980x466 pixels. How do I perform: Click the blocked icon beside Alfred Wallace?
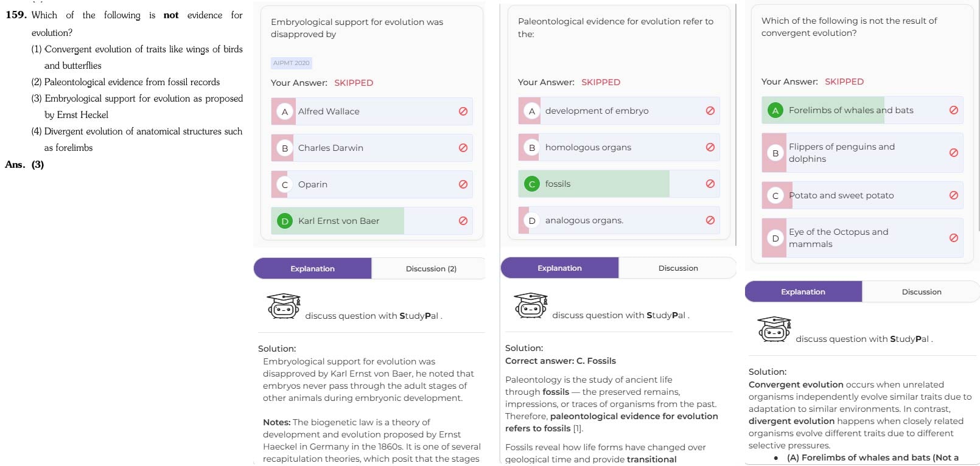[x=463, y=111]
